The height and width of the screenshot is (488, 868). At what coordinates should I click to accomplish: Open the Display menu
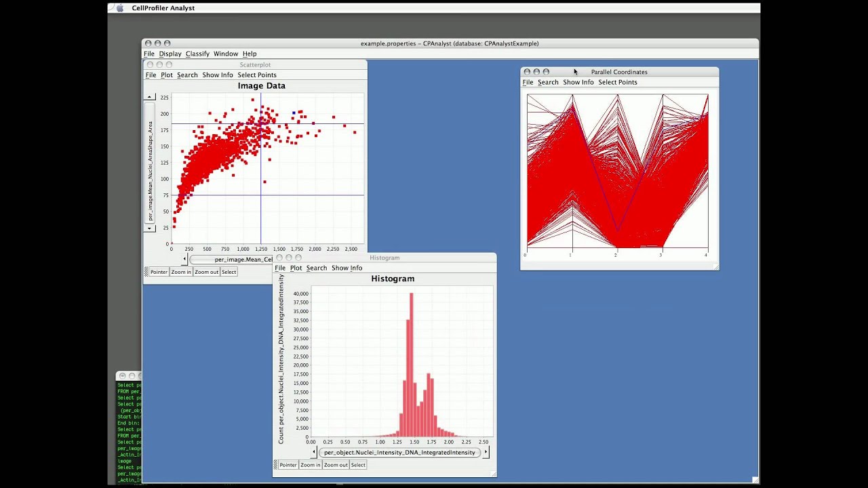[170, 54]
